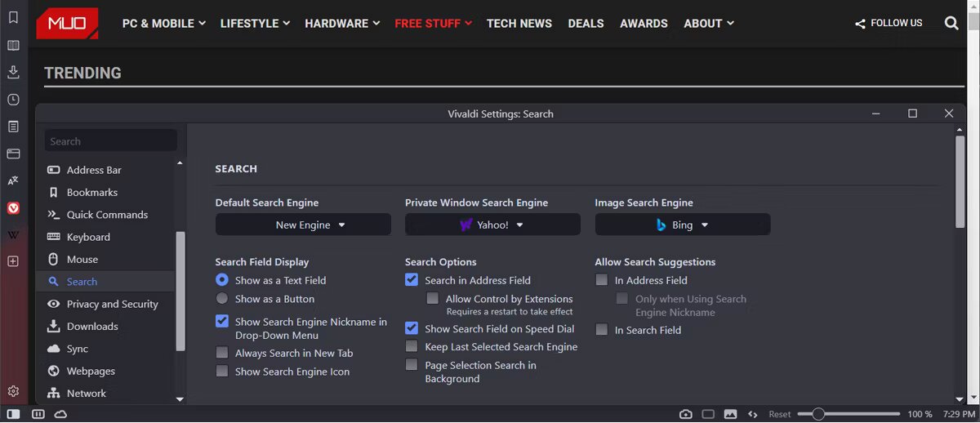Image resolution: width=980 pixels, height=423 pixels.
Task: Click the capture page camera icon
Action: [686, 414]
